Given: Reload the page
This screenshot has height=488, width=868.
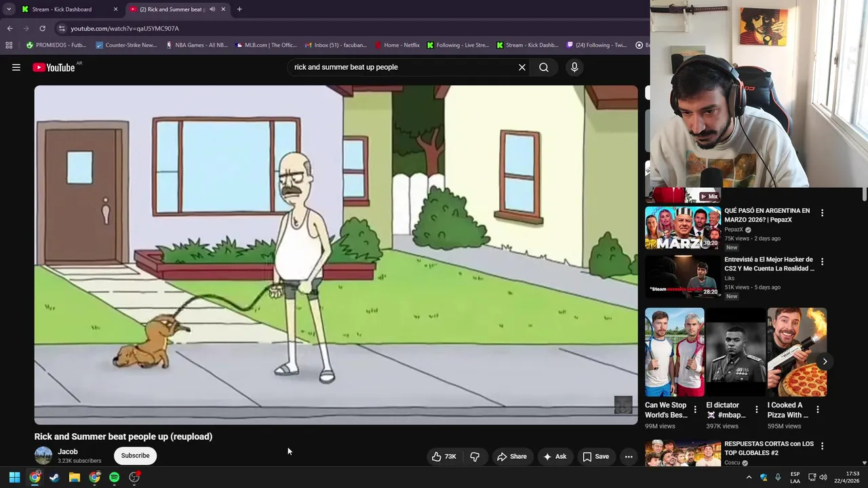Looking at the screenshot, I should tap(42, 28).
